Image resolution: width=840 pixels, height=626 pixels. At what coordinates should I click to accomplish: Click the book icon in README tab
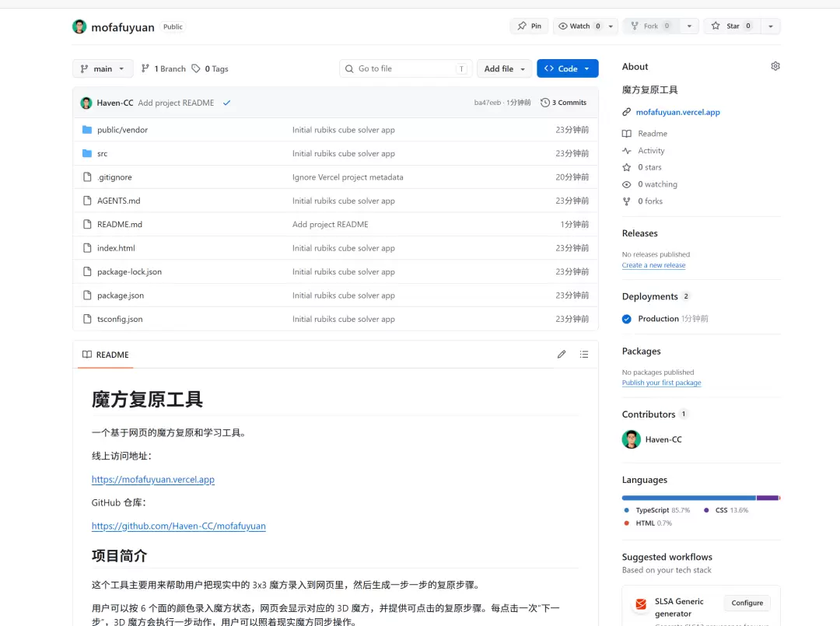[x=87, y=355]
